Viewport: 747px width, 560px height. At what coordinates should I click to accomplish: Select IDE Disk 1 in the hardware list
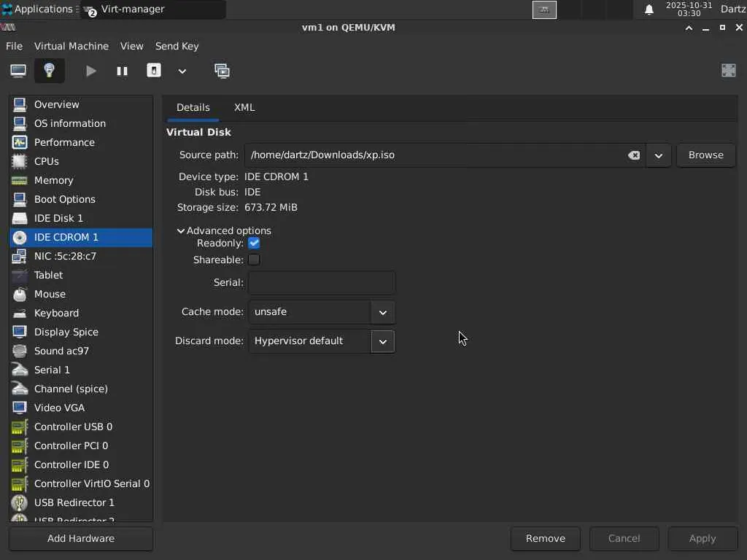click(x=58, y=218)
